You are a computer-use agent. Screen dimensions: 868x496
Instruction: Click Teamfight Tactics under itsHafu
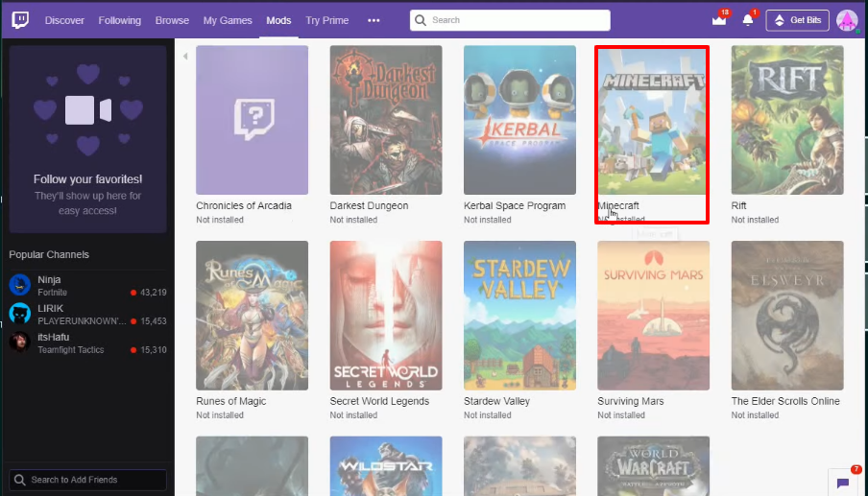pos(71,350)
